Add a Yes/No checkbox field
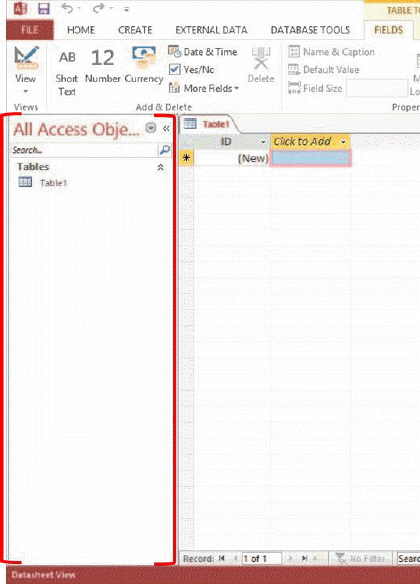Image resolution: width=420 pixels, height=584 pixels. coord(192,70)
